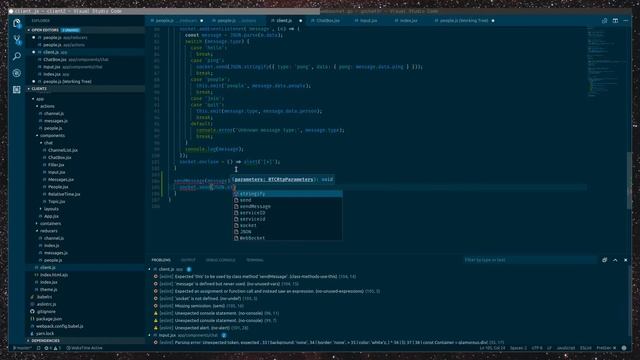Screen dimensions: 640x360
Task: Close the bottom Problems panel
Action: coord(626,260)
